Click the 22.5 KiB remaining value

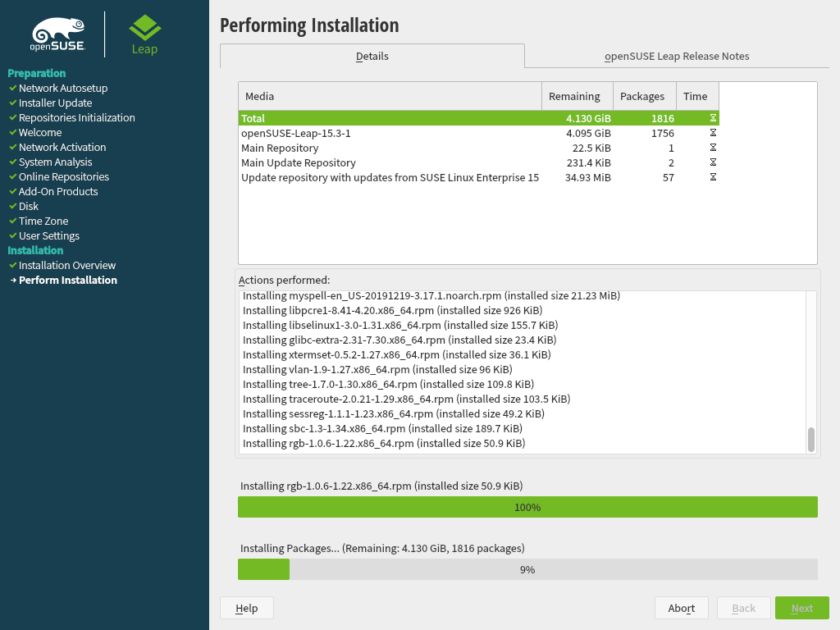click(x=591, y=148)
